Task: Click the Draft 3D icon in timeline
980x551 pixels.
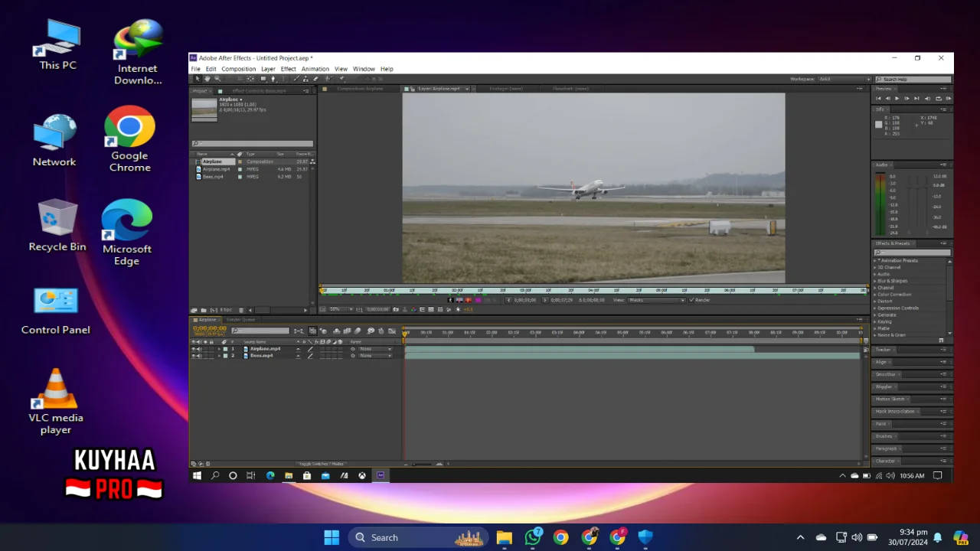Action: tap(323, 331)
